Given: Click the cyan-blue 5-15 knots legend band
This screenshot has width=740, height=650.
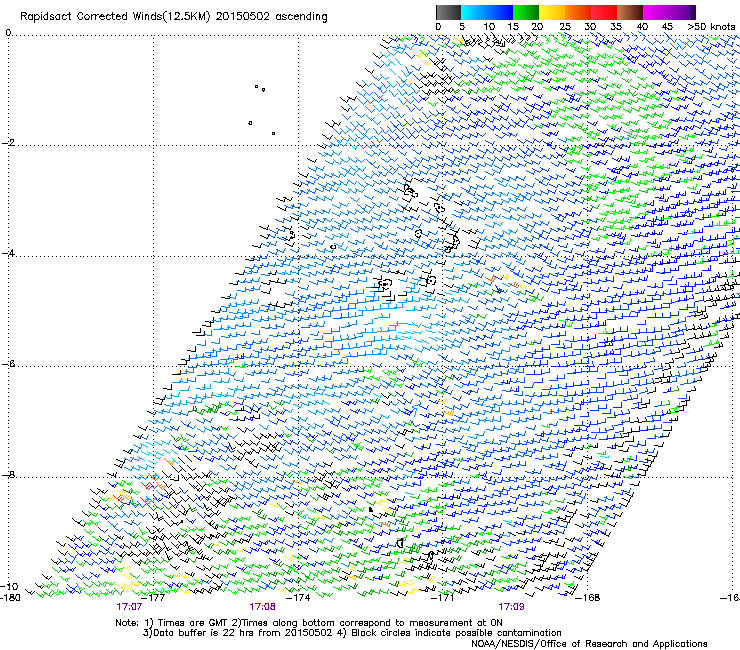Looking at the screenshot, I should [x=487, y=12].
